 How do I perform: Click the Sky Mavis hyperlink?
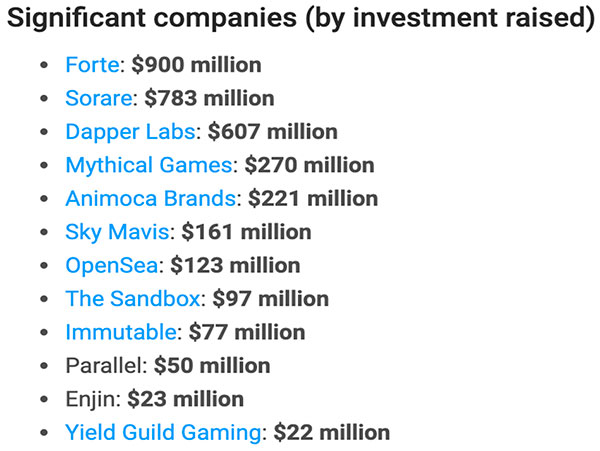[117, 233]
